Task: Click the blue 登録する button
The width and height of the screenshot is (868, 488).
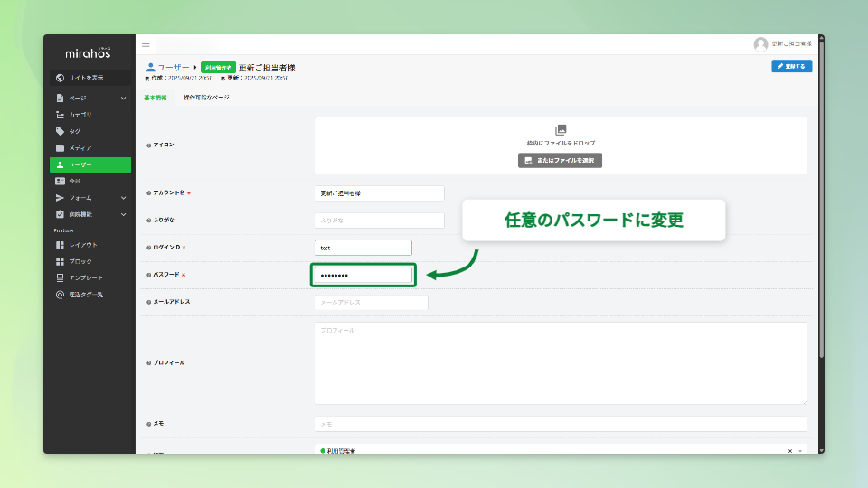Action: click(x=791, y=66)
